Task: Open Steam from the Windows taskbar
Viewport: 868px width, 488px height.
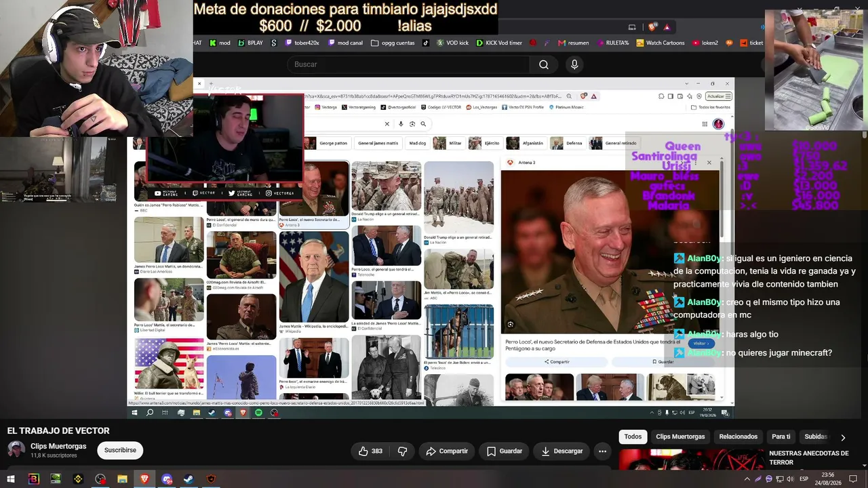Action: pyautogui.click(x=189, y=479)
